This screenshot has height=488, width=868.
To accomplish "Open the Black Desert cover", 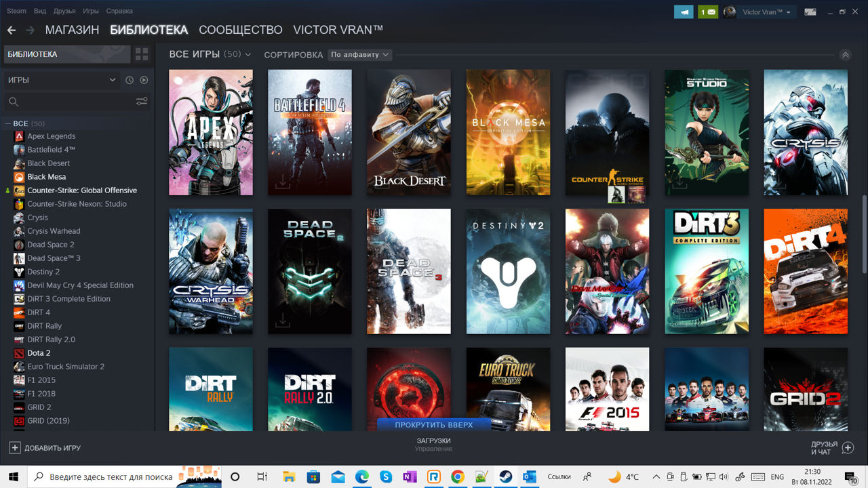I will (x=409, y=132).
